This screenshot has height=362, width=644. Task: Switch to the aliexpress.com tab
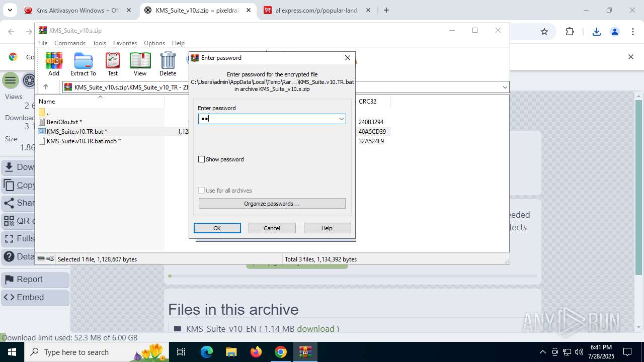317,10
